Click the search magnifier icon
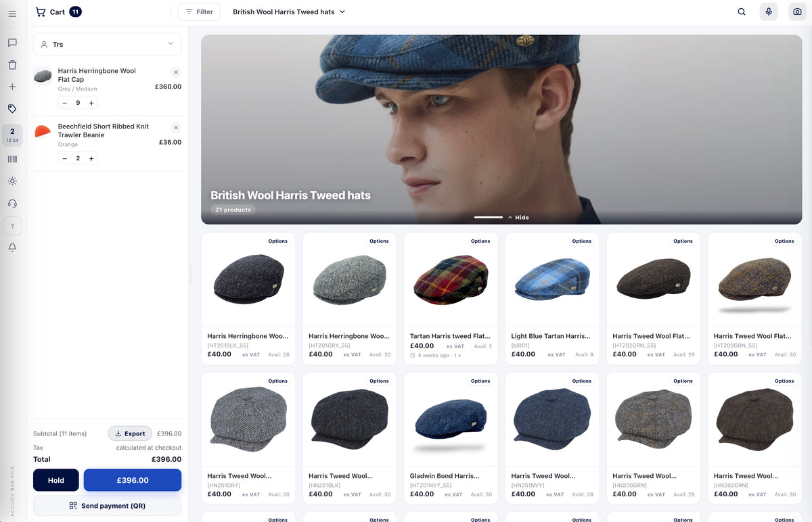Screen dimensions: 812x522 742,11
